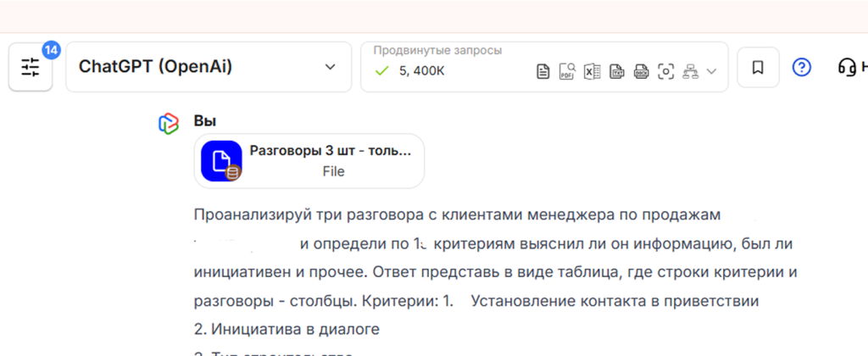The height and width of the screenshot is (356, 868).
Task: Open the ChatGPT (OpenAi) model dropdown
Action: point(209,67)
